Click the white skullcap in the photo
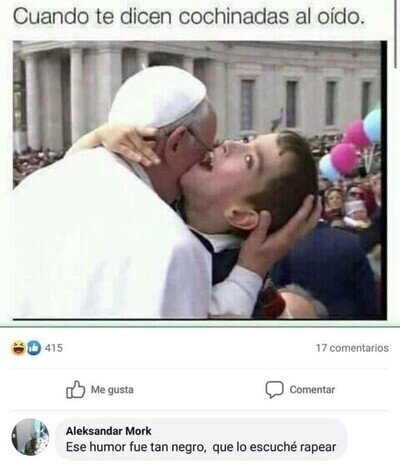This screenshot has height=465, width=400. pos(157,97)
